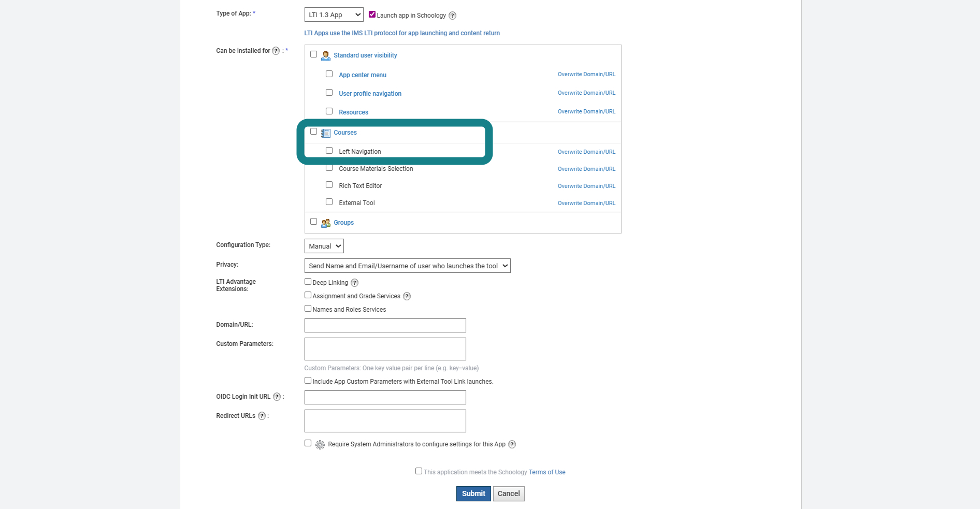Enable the Left Navigation checkbox

tap(329, 151)
